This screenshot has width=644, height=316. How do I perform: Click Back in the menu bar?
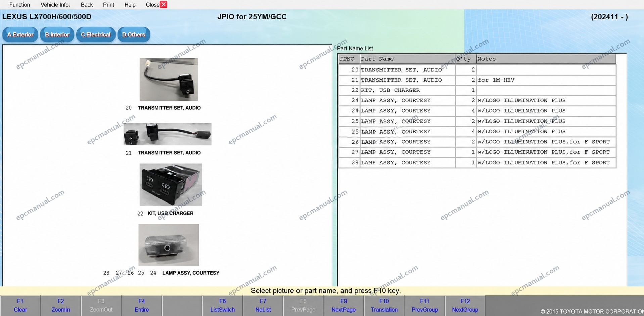click(87, 5)
